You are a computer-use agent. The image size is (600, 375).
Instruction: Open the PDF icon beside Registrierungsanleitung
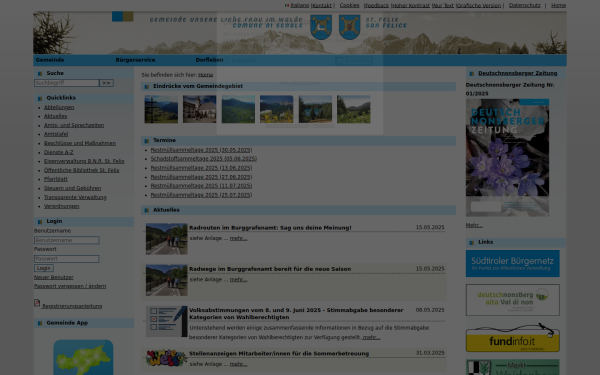point(37,303)
